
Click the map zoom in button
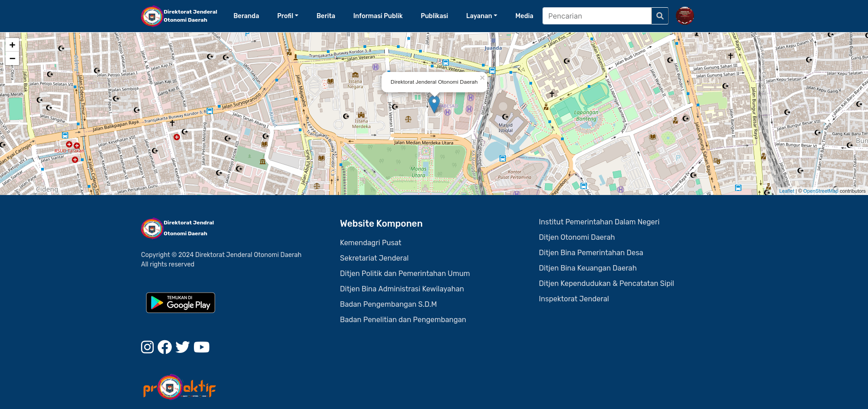point(13,45)
